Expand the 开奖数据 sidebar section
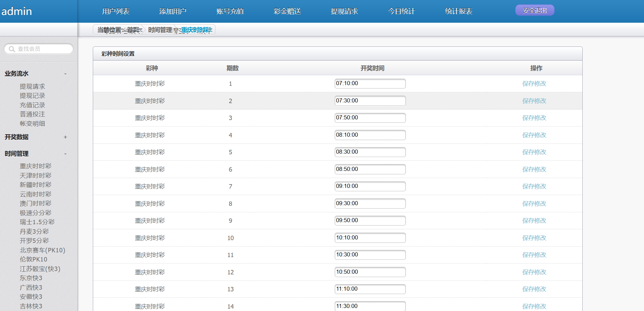Image resolution: width=644 pixels, height=311 pixels. click(x=65, y=137)
